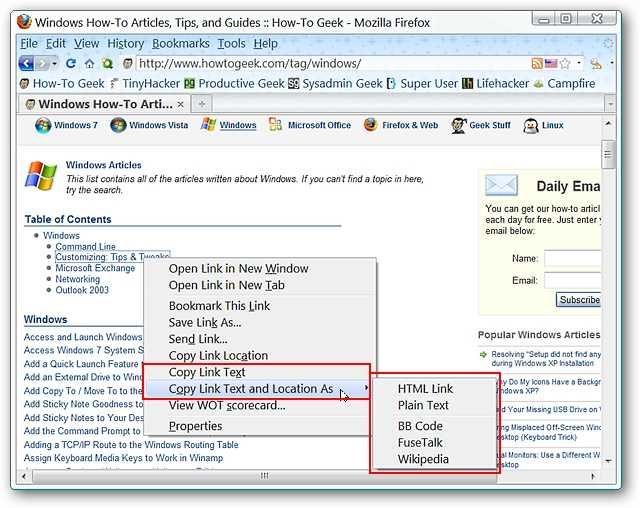
Task: Open the Edit menu
Action: tap(56, 43)
